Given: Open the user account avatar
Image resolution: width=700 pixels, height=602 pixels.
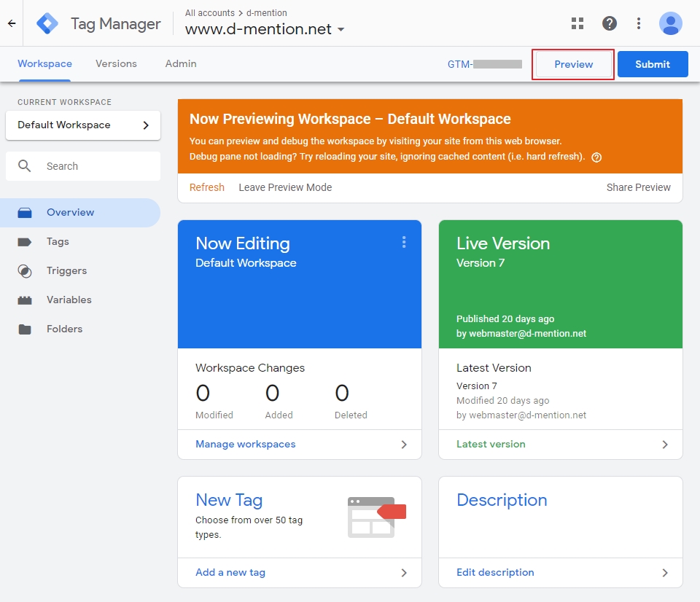Looking at the screenshot, I should tap(670, 23).
